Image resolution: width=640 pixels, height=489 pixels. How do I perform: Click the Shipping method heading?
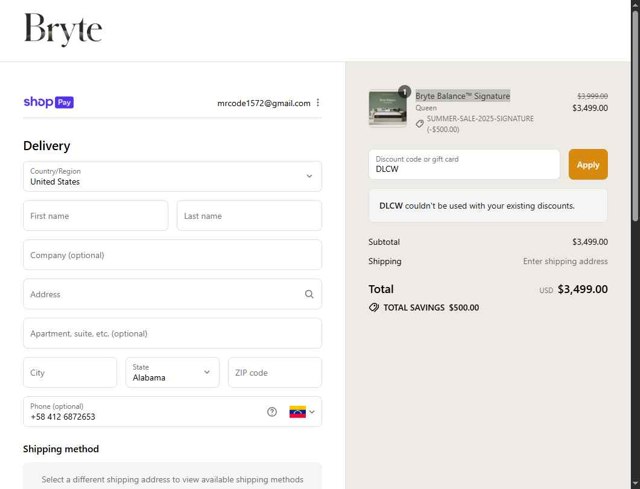click(61, 449)
